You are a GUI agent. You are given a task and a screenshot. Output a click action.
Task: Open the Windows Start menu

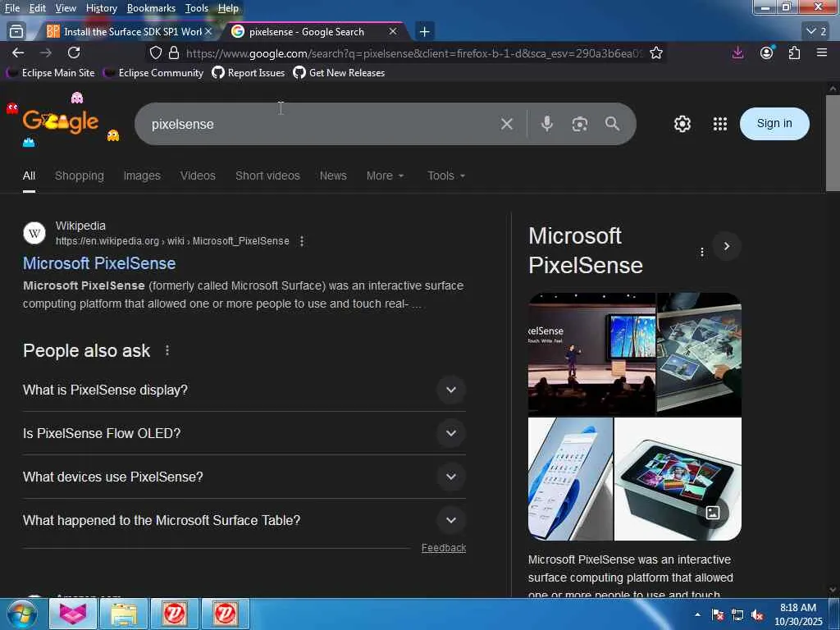tap(22, 614)
